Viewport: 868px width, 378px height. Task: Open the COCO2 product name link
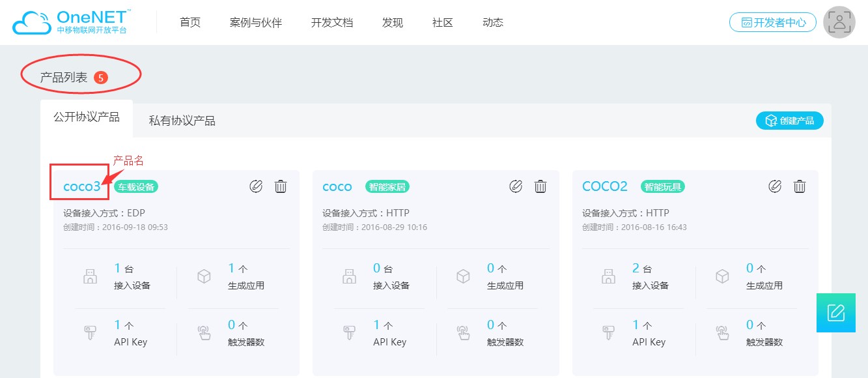click(605, 187)
